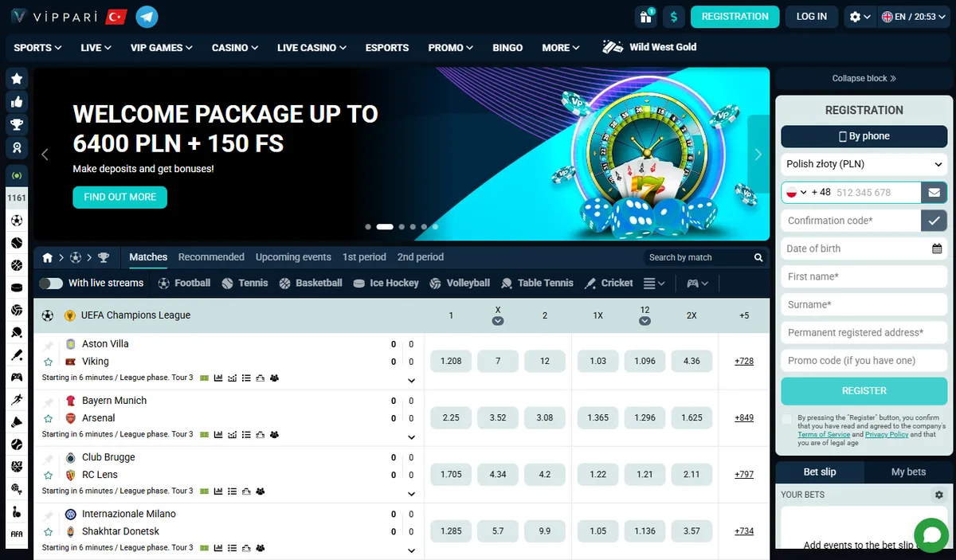This screenshot has height=560, width=956.
Task: Click the REGISTER form button
Action: 864,390
